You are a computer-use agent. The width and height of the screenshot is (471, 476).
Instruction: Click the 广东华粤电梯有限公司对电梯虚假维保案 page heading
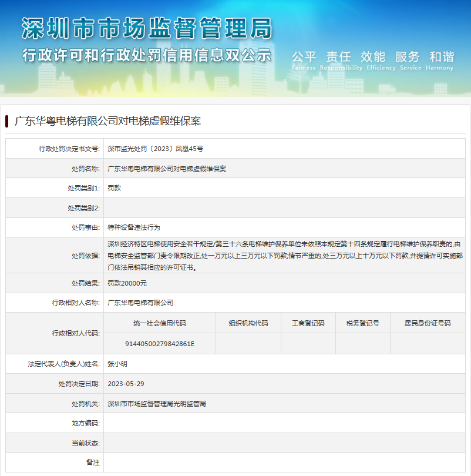coord(107,121)
